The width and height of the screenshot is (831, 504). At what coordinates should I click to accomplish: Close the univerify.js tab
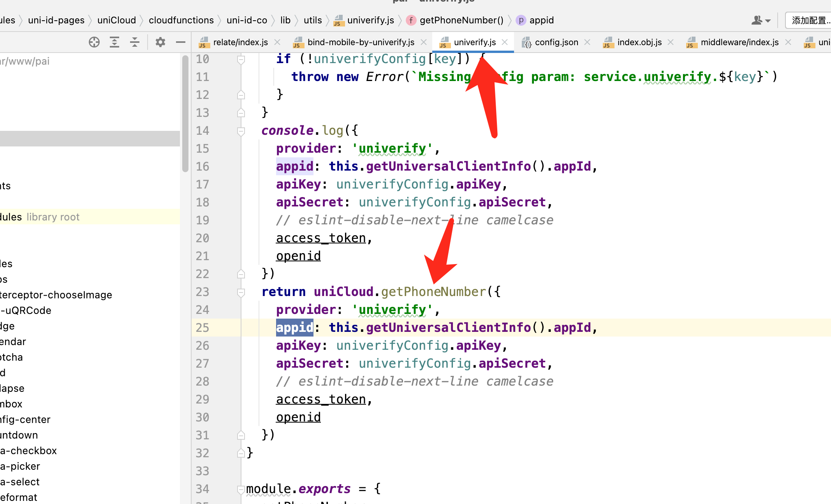tap(505, 42)
